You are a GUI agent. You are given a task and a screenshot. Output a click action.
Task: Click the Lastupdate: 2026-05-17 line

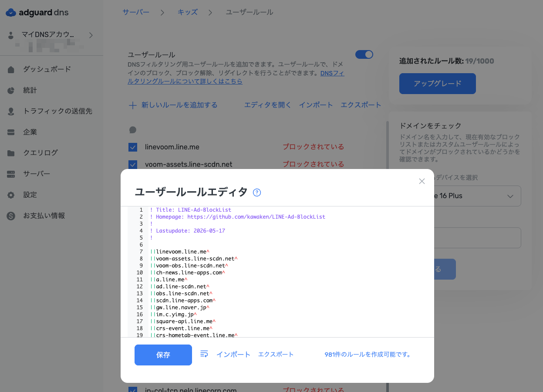pos(188,231)
